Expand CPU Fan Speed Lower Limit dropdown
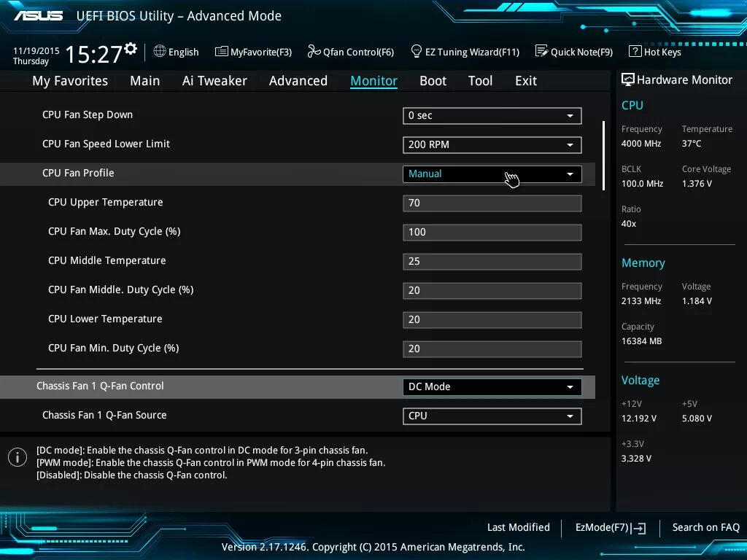 pos(492,145)
